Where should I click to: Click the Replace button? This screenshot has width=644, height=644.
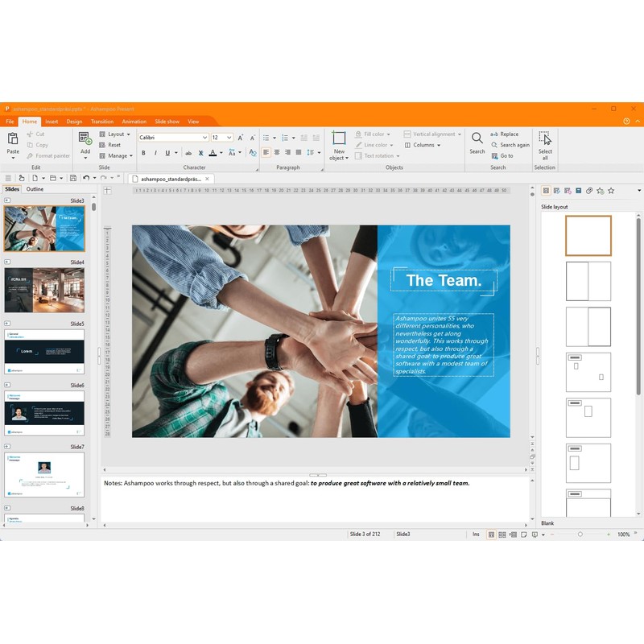(505, 134)
